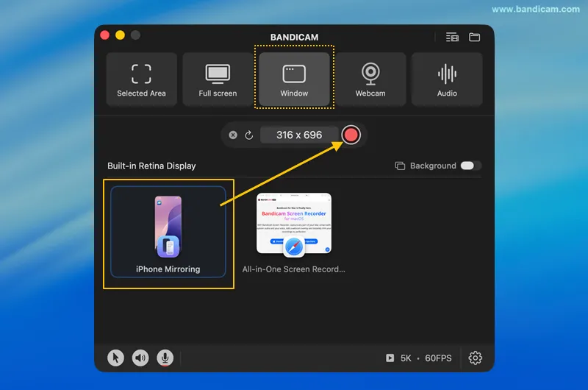The width and height of the screenshot is (588, 390).
Task: Choose the Window recording mode
Action: (294, 79)
